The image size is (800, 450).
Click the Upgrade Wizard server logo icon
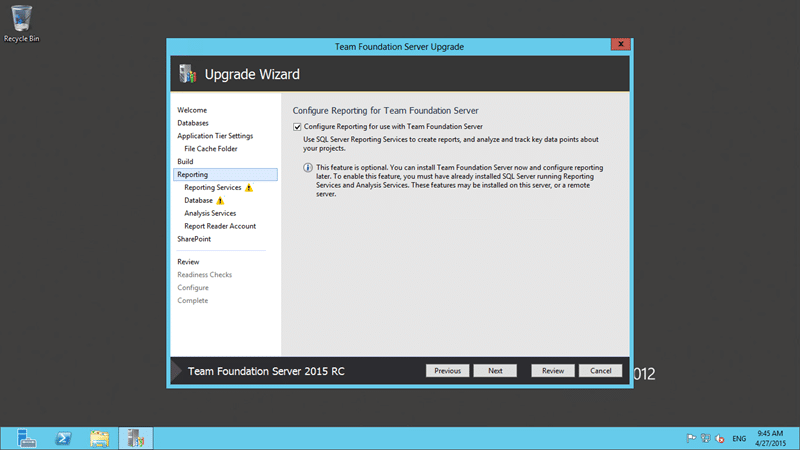(x=187, y=74)
